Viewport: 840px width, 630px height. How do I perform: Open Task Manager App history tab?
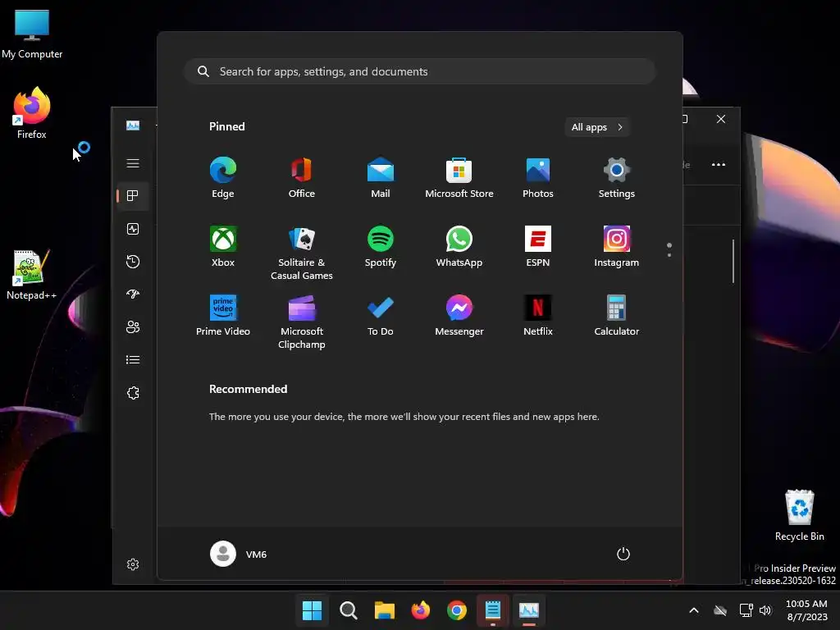[x=133, y=262]
